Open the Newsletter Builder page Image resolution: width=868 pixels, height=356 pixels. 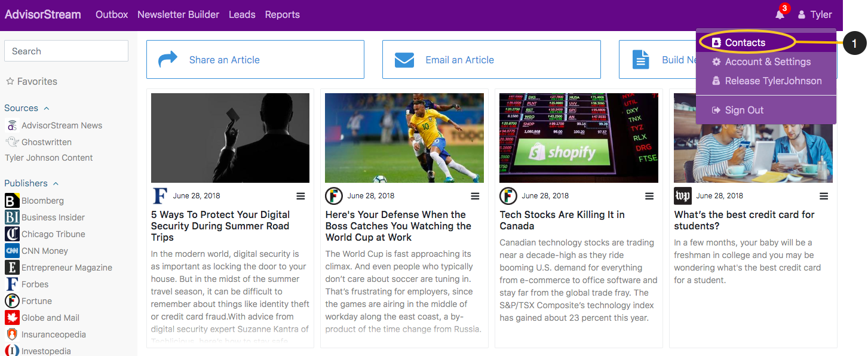[x=178, y=14]
